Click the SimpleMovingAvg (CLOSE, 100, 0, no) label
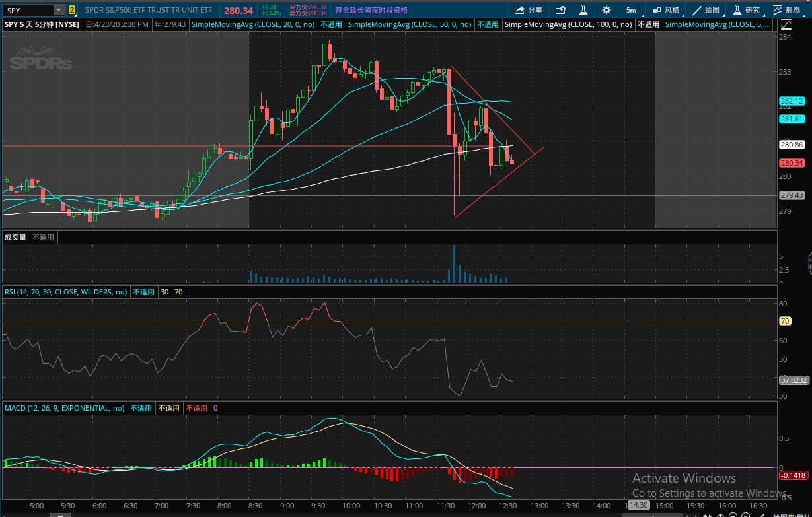The width and height of the screenshot is (812, 517). [568, 24]
